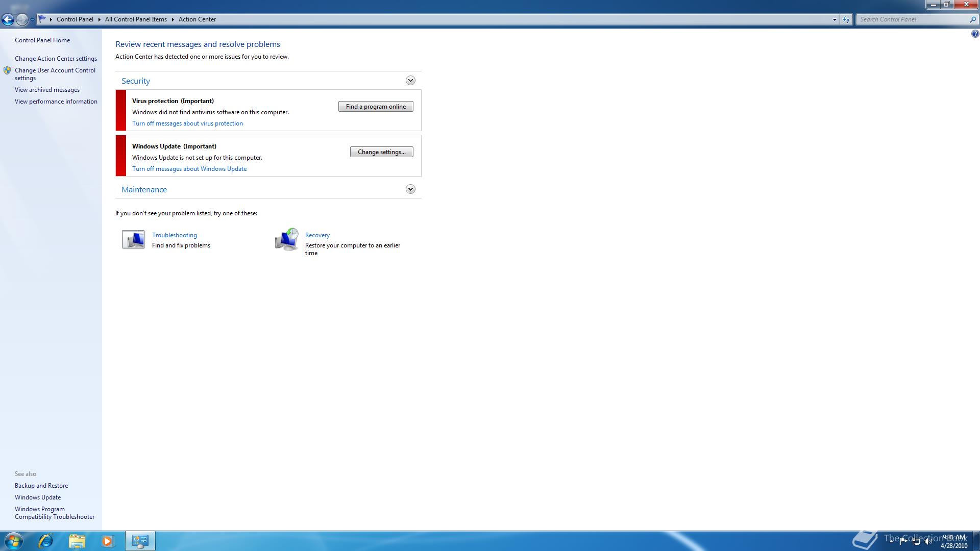Image resolution: width=980 pixels, height=551 pixels.
Task: Click the Troubleshooting monitor icon
Action: click(133, 239)
